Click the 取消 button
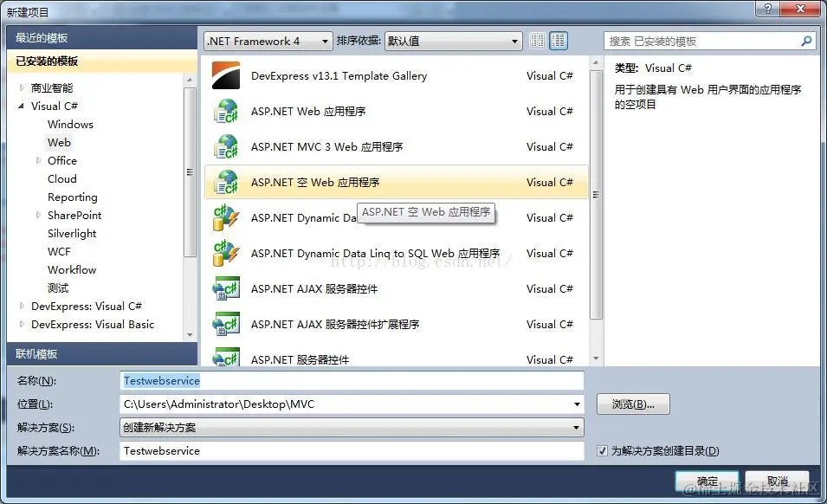 coord(777,481)
